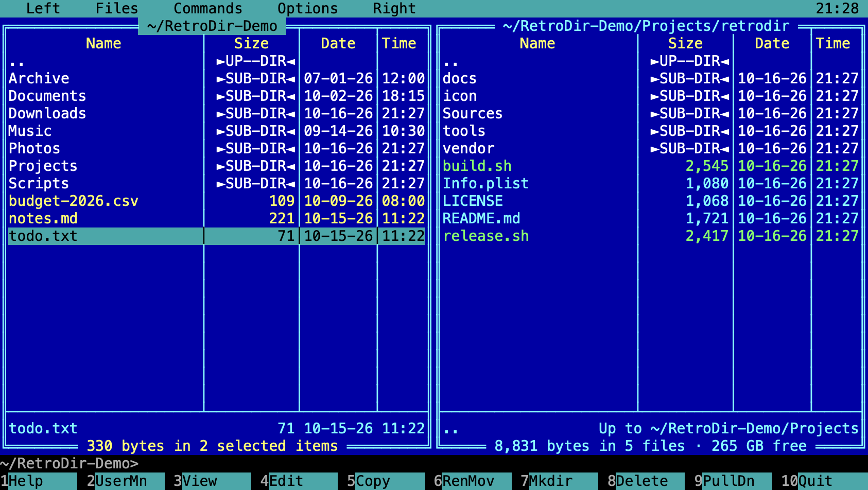The image size is (868, 490).
Task: Select the docs directory in right panel
Action: [x=651, y=78]
